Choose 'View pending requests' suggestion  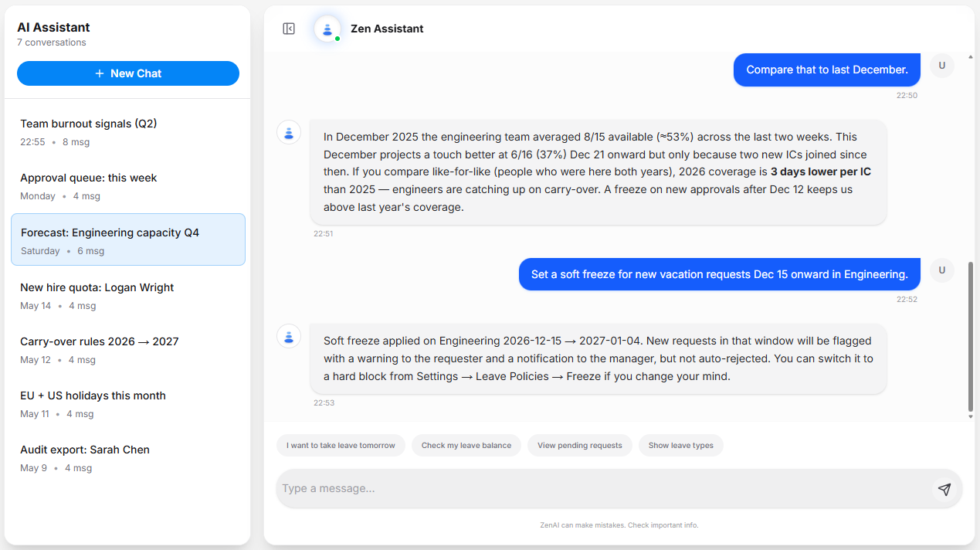(x=580, y=445)
